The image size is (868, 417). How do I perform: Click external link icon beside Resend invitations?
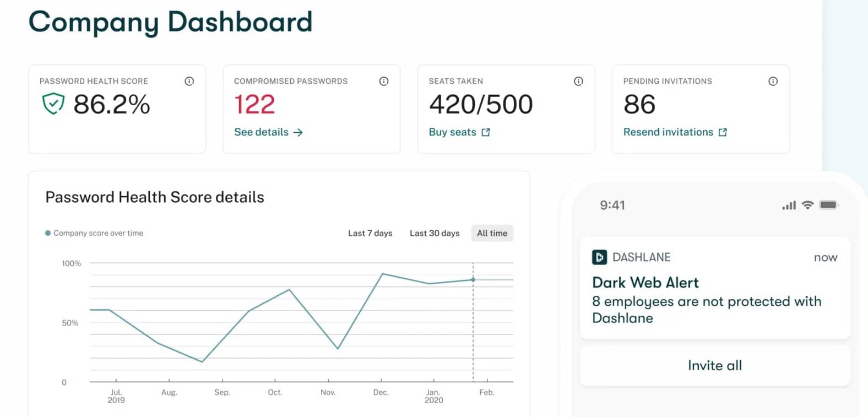723,132
